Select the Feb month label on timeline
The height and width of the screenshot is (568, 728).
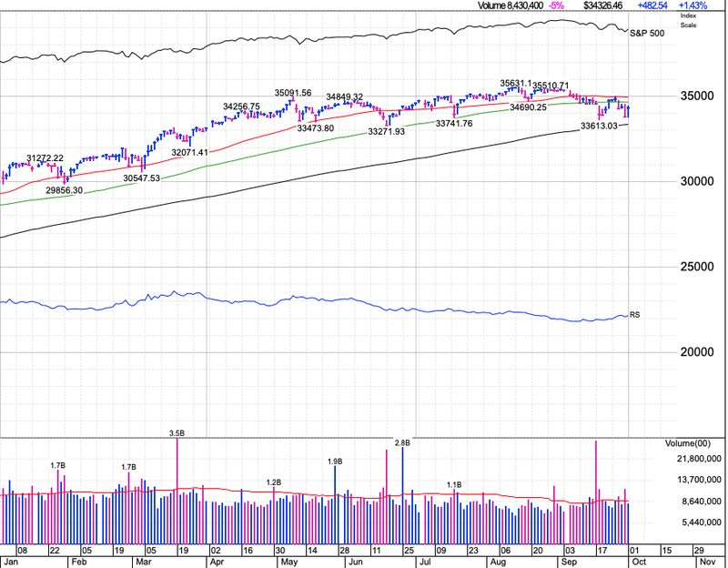[79, 562]
